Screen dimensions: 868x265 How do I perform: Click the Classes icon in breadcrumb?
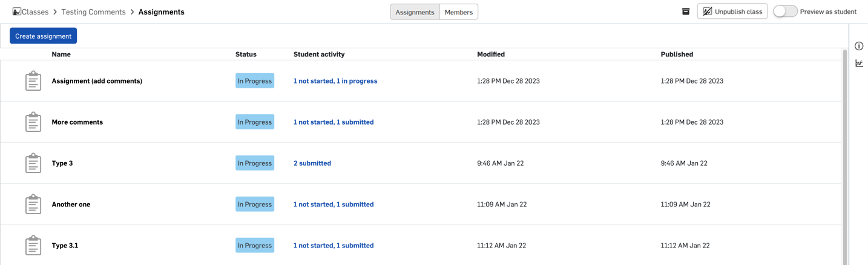[x=16, y=11]
